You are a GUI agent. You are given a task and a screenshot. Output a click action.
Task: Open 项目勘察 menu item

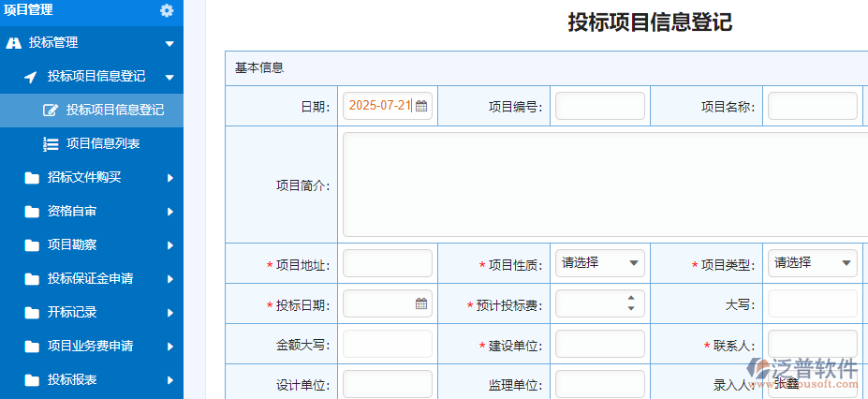pos(72,245)
